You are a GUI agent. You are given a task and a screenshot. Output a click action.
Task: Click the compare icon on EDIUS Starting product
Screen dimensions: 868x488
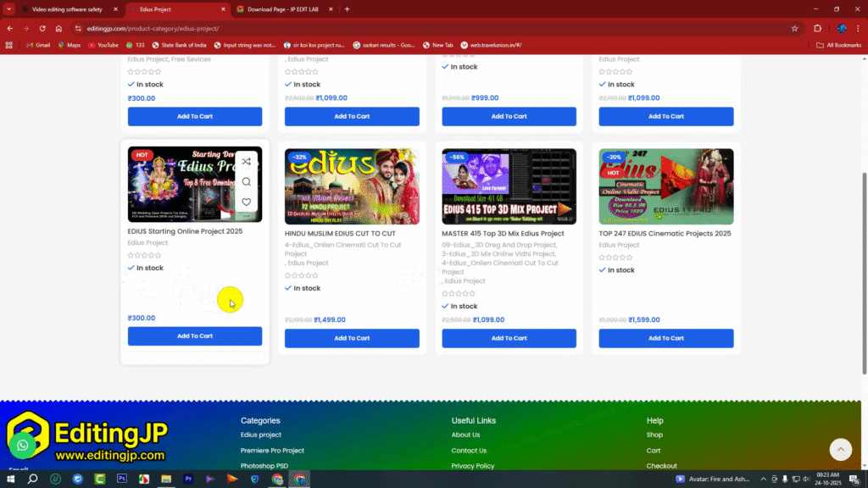tap(246, 161)
